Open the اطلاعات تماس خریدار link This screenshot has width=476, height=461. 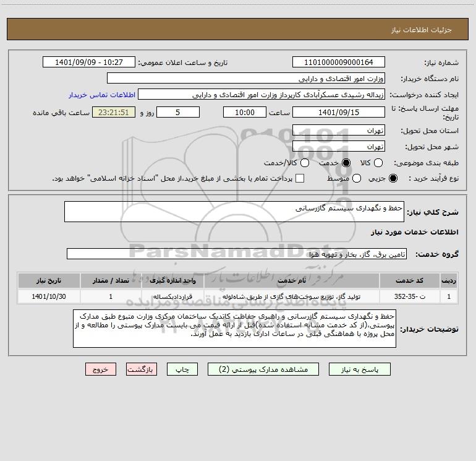[102, 95]
